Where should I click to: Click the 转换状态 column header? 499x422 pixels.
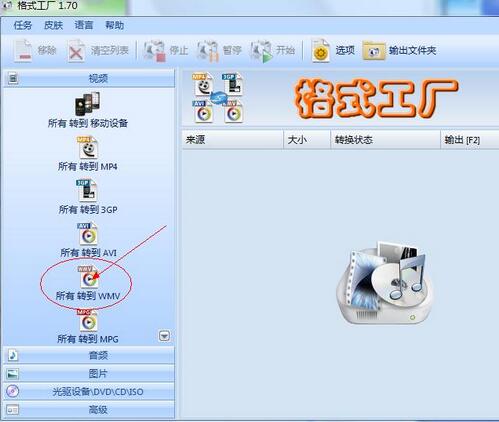[386, 140]
